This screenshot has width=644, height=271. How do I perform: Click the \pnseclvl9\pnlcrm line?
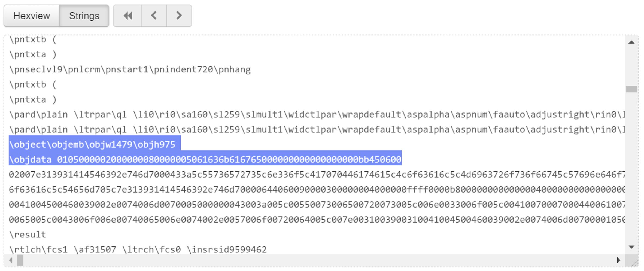tap(130, 69)
